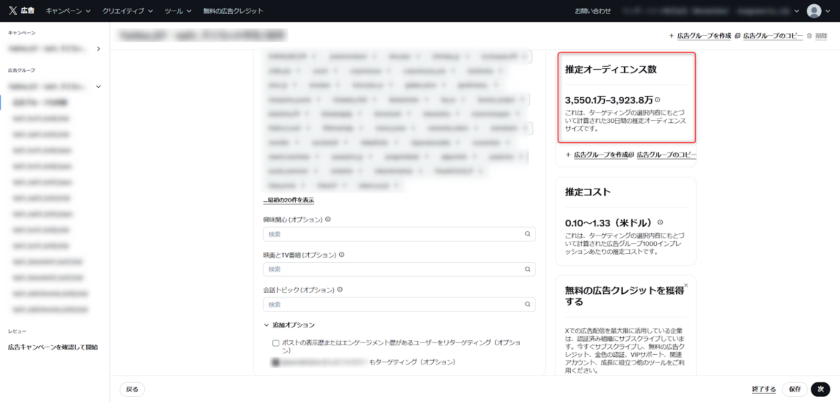Collapse the 追加オプション section
The image size is (840, 402).
[267, 325]
